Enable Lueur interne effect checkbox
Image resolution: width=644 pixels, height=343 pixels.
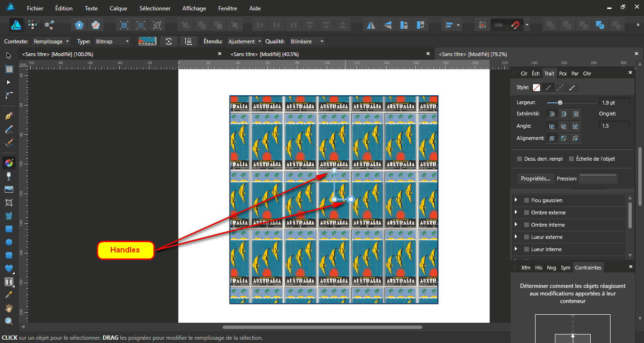pyautogui.click(x=527, y=249)
